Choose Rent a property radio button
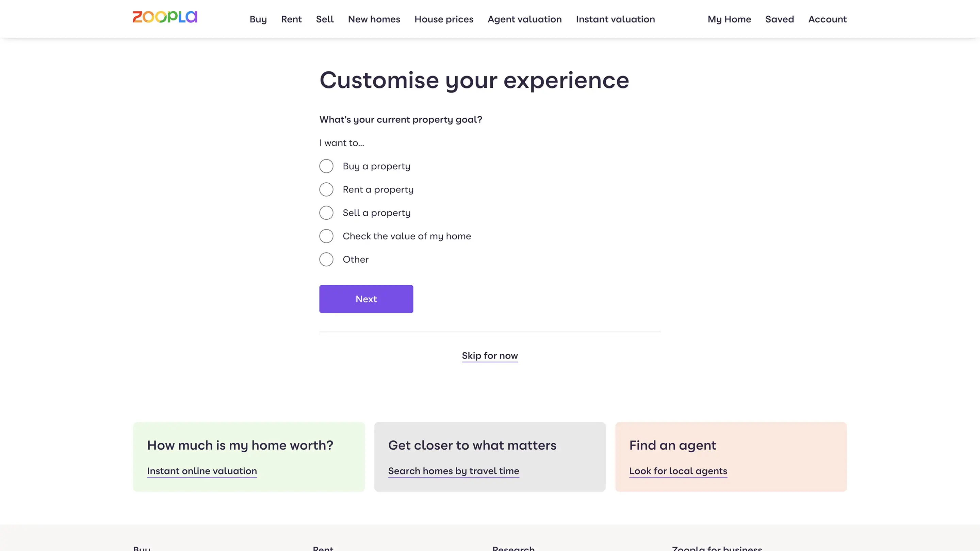The height and width of the screenshot is (551, 980). (x=326, y=189)
